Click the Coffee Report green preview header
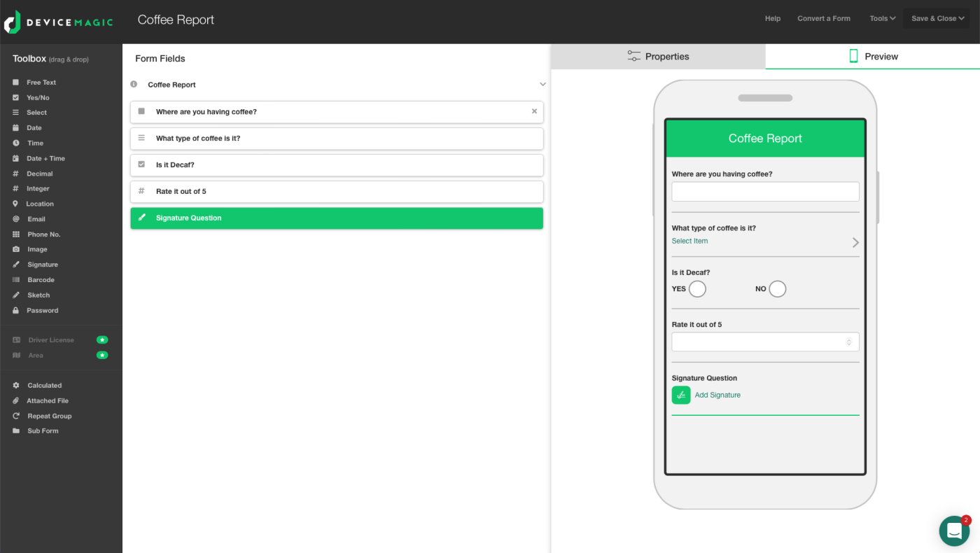 [765, 139]
